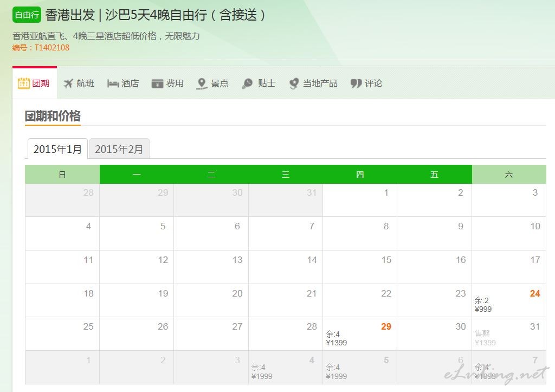
Task: Click the heart icon for 当地产品
Action: click(x=294, y=83)
